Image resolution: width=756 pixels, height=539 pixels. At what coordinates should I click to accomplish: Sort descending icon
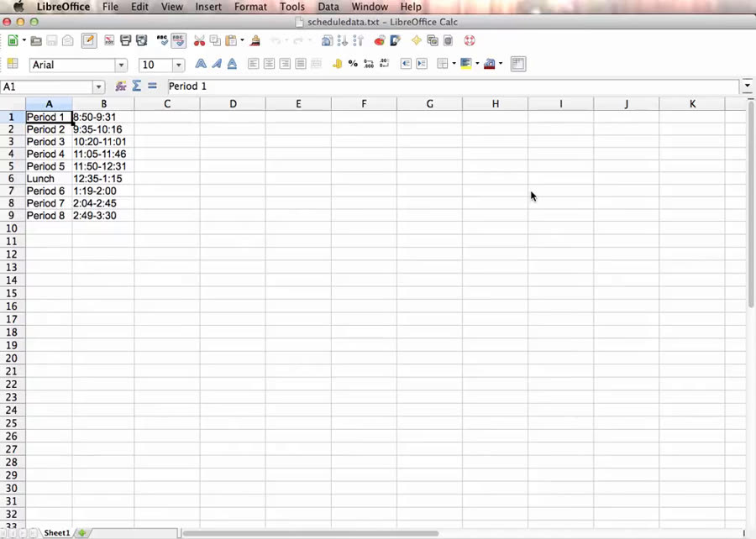coord(358,40)
